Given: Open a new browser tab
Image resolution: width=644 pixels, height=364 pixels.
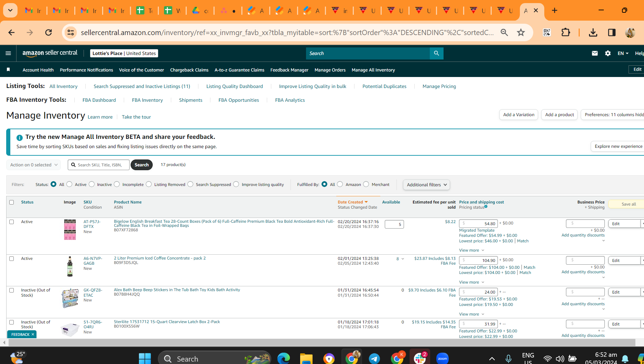Looking at the screenshot, I should 555,10.
